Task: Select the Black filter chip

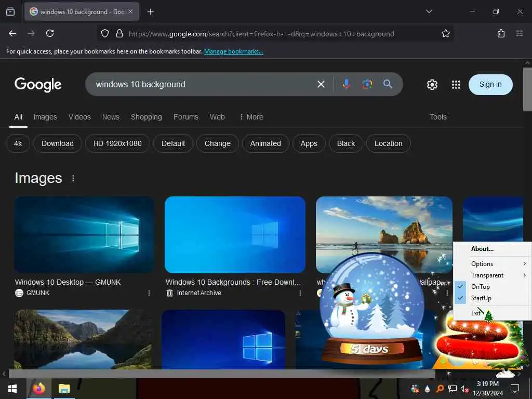Action: click(345, 143)
